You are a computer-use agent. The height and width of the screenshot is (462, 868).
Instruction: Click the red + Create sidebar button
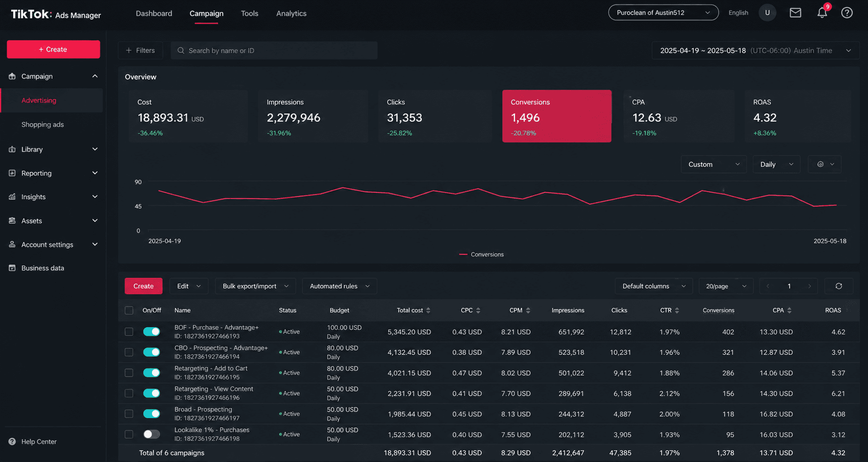click(x=54, y=49)
